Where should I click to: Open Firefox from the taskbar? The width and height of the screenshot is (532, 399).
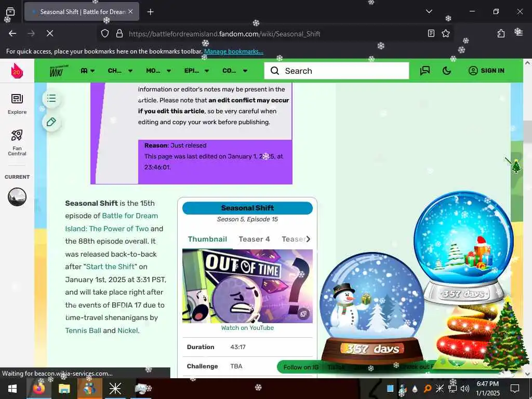(38, 389)
